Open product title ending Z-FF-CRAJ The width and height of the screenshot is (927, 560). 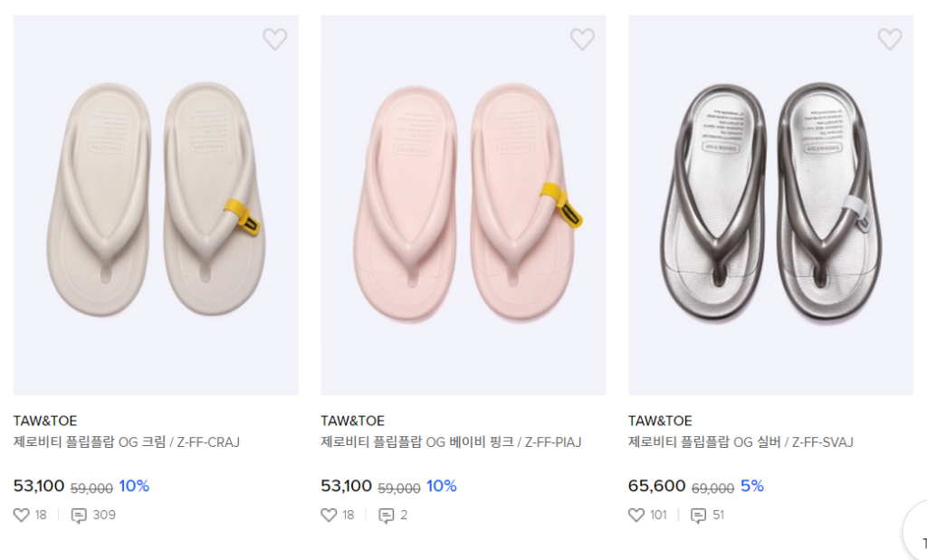pyautogui.click(x=126, y=442)
